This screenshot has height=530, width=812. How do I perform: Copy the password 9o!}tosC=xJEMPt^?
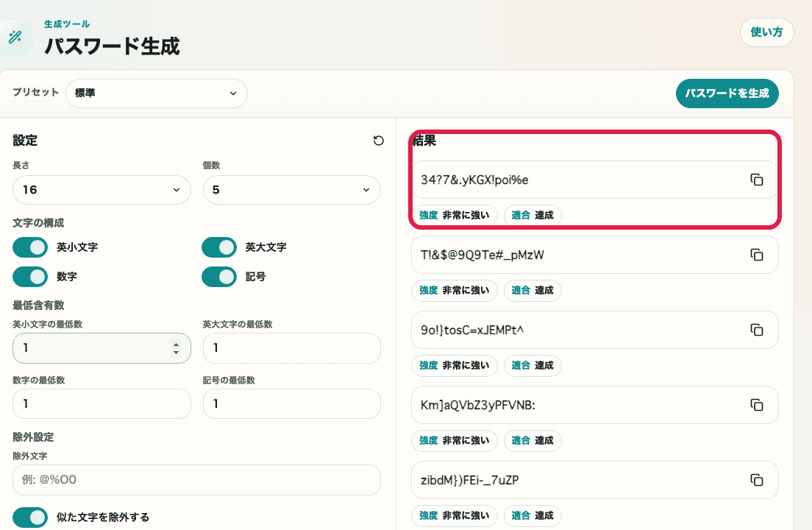point(757,330)
